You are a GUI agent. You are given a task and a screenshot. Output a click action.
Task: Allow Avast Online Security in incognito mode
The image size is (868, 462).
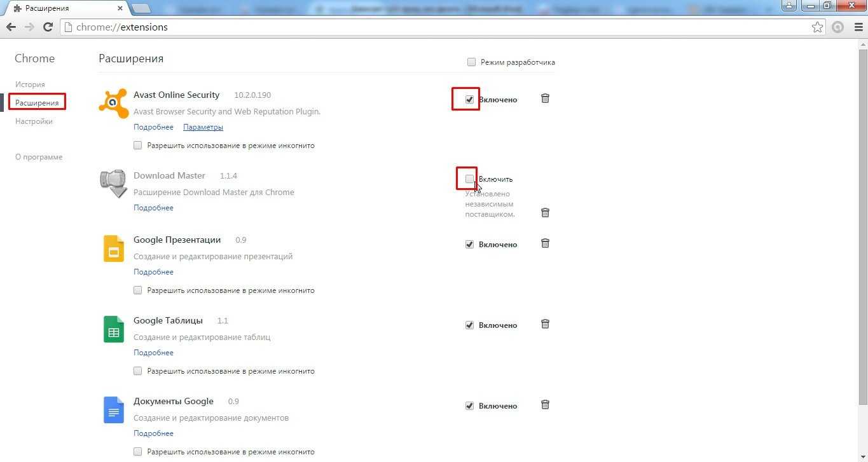point(138,146)
